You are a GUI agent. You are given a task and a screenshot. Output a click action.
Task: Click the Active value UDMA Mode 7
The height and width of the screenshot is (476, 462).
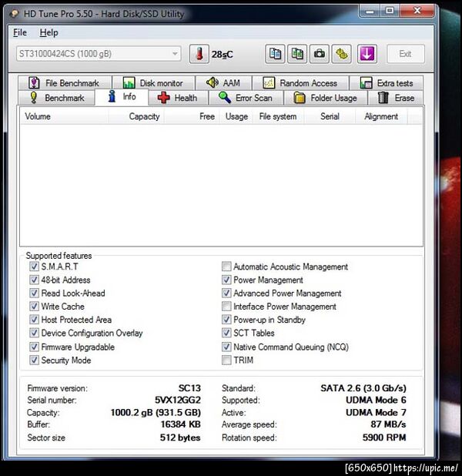tap(376, 412)
